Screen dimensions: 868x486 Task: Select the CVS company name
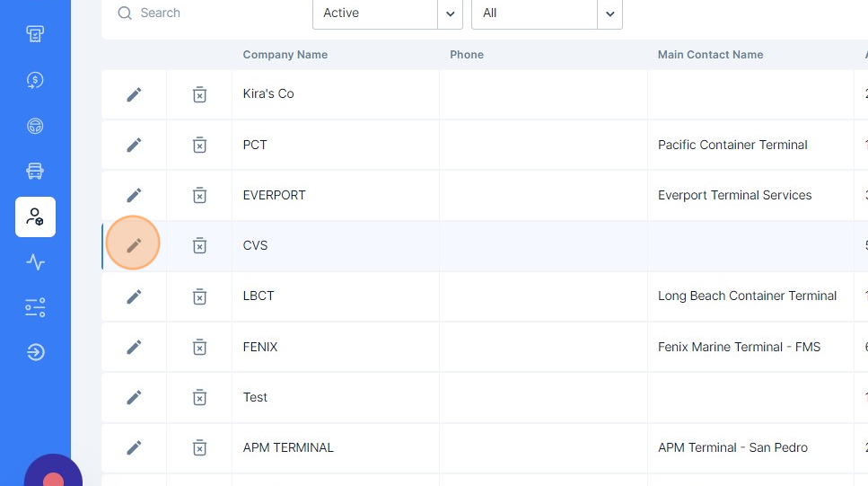point(255,245)
